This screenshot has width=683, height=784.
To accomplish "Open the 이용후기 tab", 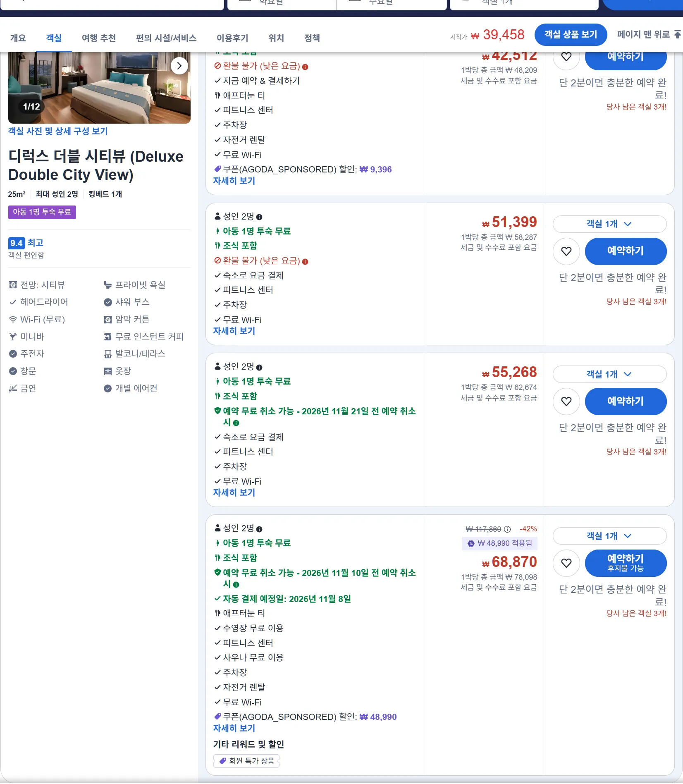I will point(232,38).
